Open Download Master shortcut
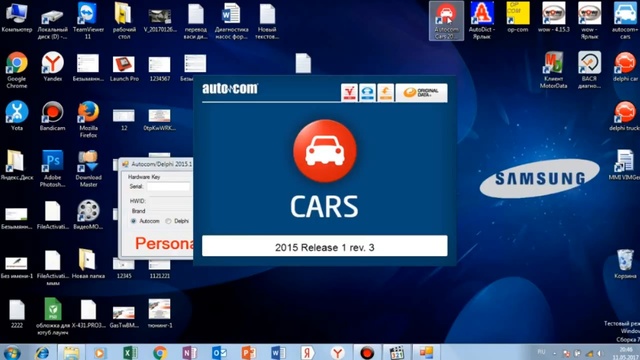The width and height of the screenshot is (640, 360). click(x=88, y=168)
